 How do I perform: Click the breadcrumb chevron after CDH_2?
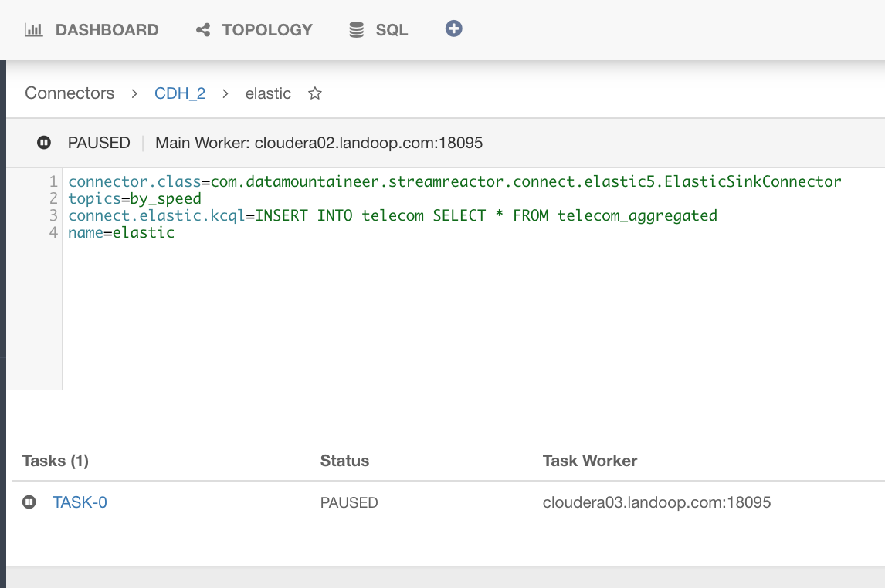click(x=225, y=93)
